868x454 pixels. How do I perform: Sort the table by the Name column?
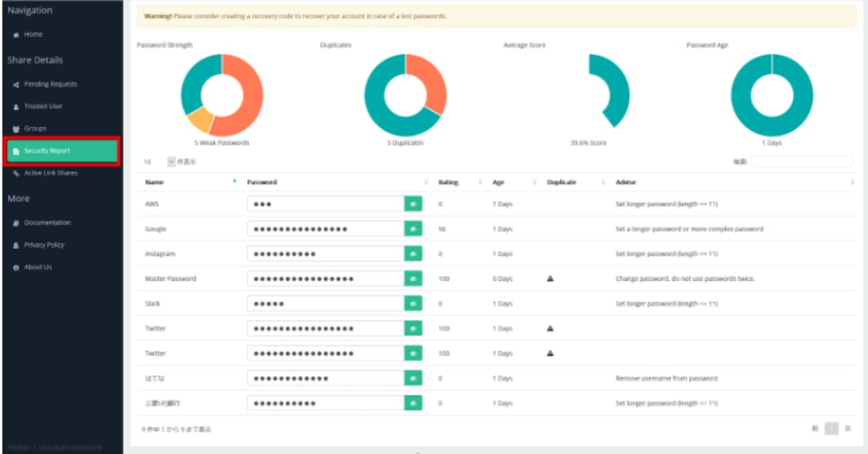coord(154,182)
